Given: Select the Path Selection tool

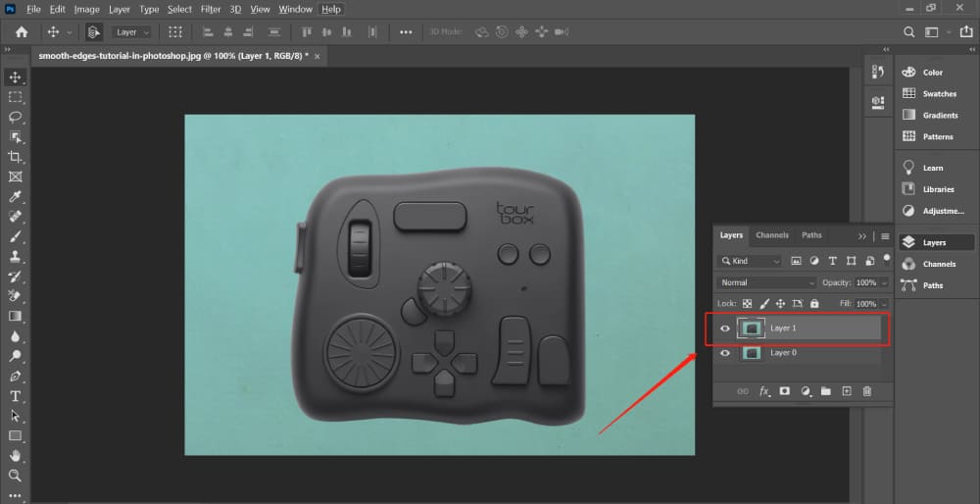Looking at the screenshot, I should click(15, 416).
